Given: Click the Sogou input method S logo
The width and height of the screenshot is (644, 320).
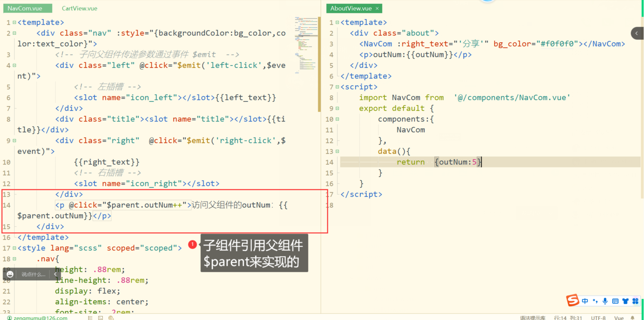Looking at the screenshot, I should [572, 300].
